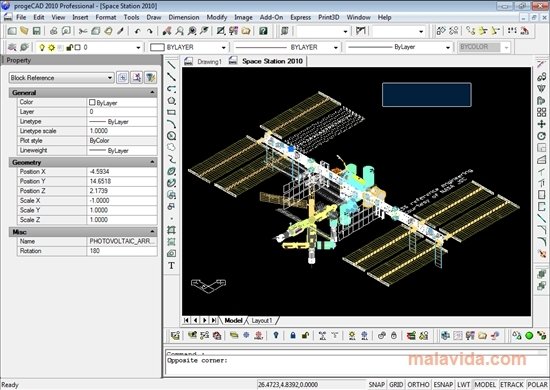Open the Express menu

pyautogui.click(x=300, y=17)
